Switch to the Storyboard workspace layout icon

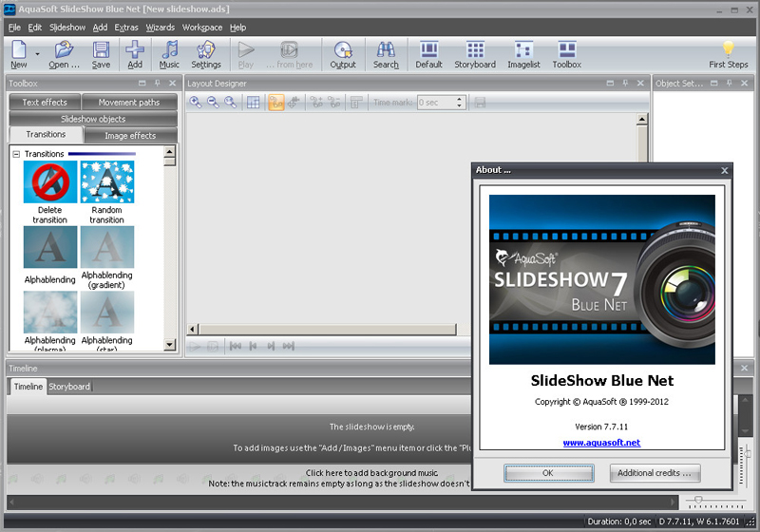475,53
